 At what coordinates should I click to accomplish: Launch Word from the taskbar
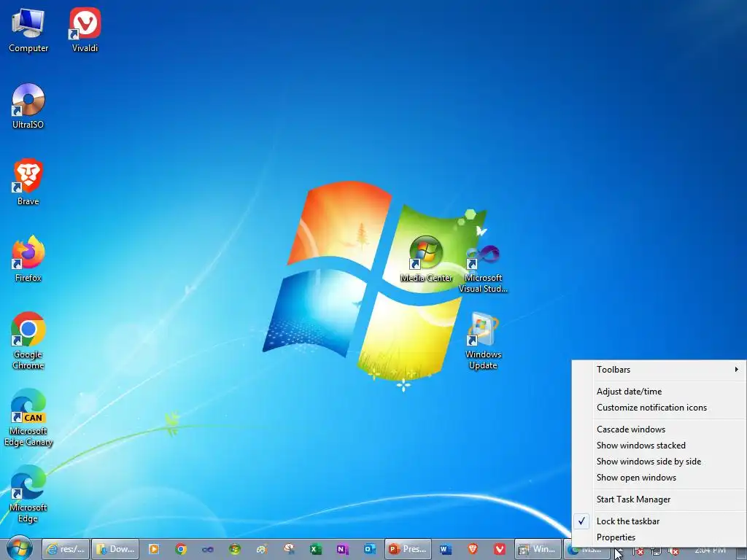point(446,549)
